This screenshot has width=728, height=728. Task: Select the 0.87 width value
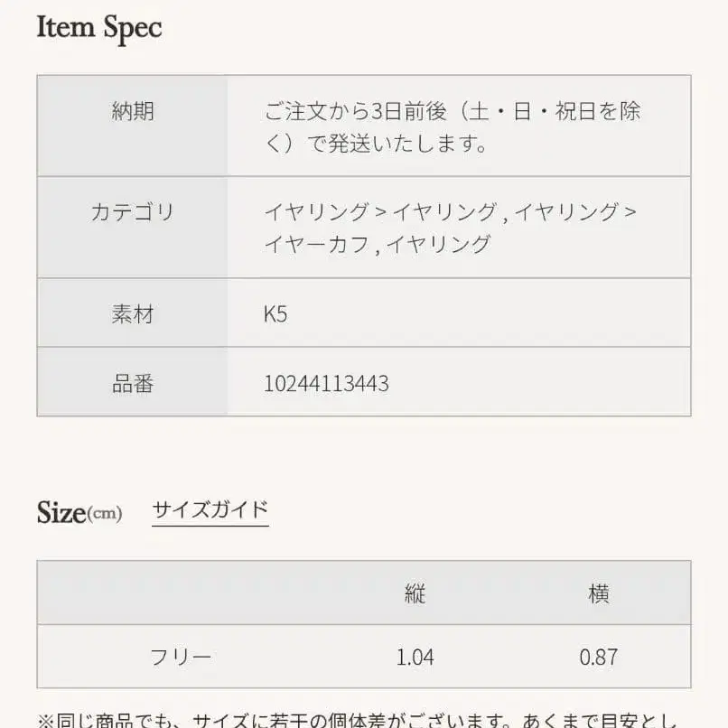598,657
